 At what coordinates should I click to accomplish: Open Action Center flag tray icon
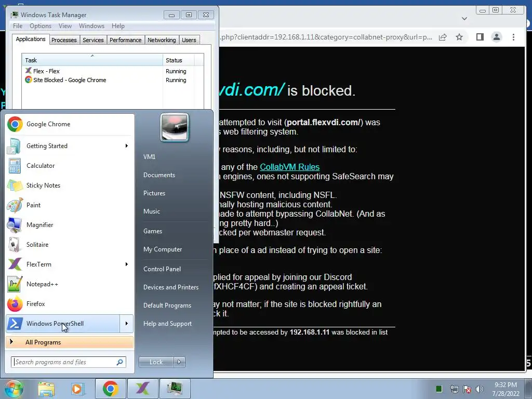[467, 389]
